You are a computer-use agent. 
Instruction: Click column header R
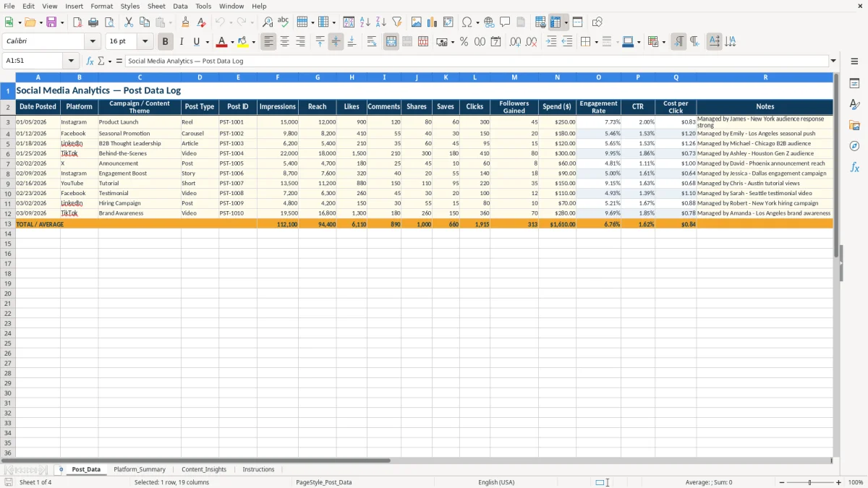(765, 77)
